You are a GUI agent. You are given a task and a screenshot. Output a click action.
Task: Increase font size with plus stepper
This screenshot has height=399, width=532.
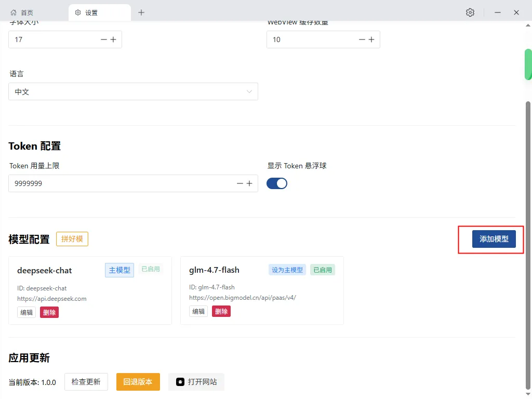pyautogui.click(x=113, y=39)
